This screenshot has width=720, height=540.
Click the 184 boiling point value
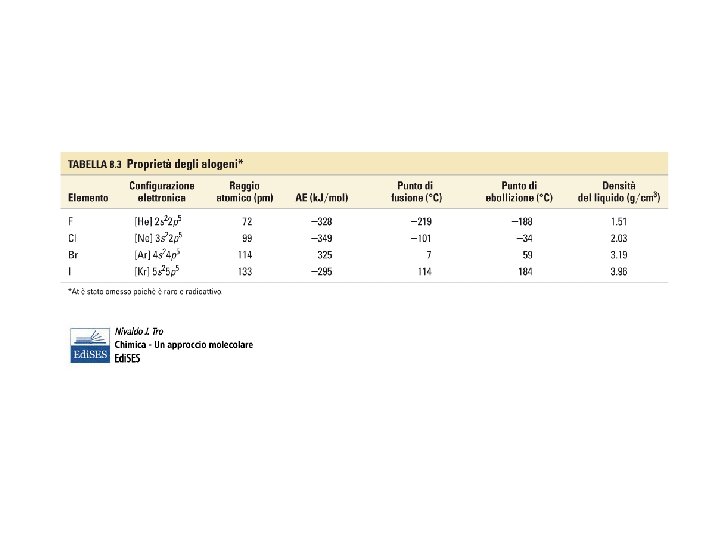click(x=522, y=273)
